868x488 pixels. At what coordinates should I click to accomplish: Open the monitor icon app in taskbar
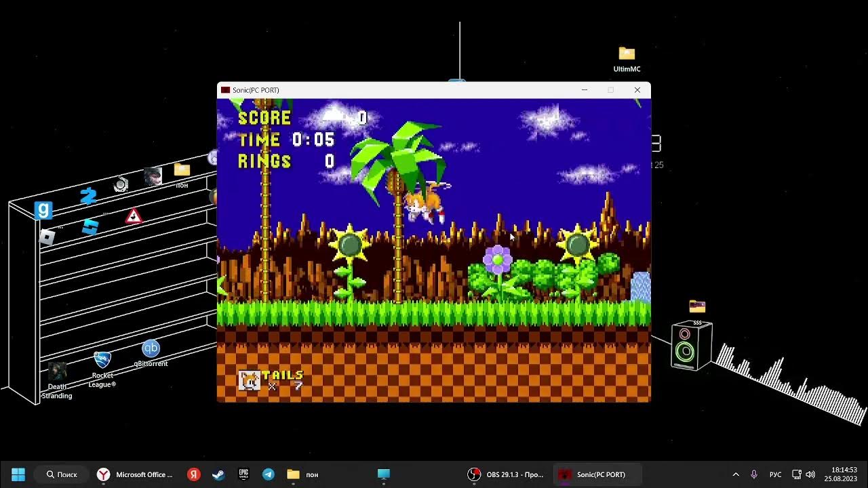coord(384,474)
